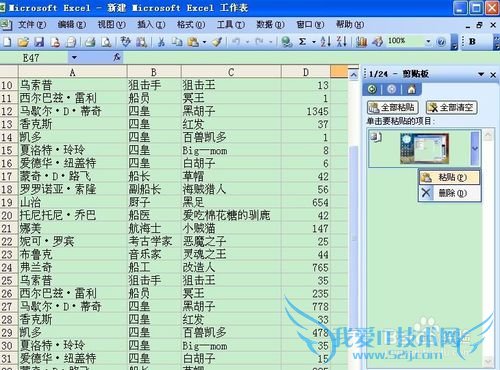Open the 数据(D) menu

click(x=270, y=25)
